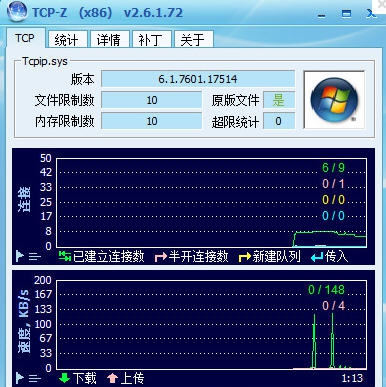Click the 连接 vertical axis label
The width and height of the screenshot is (386, 387).
24,200
